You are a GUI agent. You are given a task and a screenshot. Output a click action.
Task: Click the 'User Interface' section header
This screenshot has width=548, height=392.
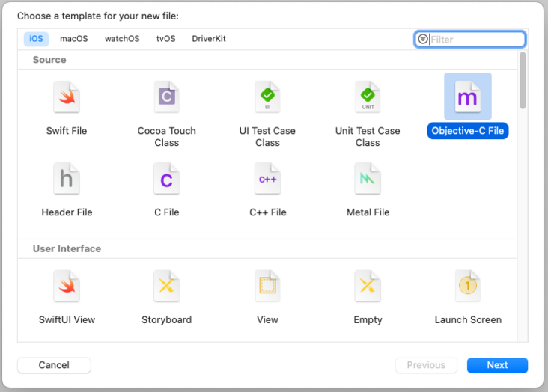(x=67, y=249)
